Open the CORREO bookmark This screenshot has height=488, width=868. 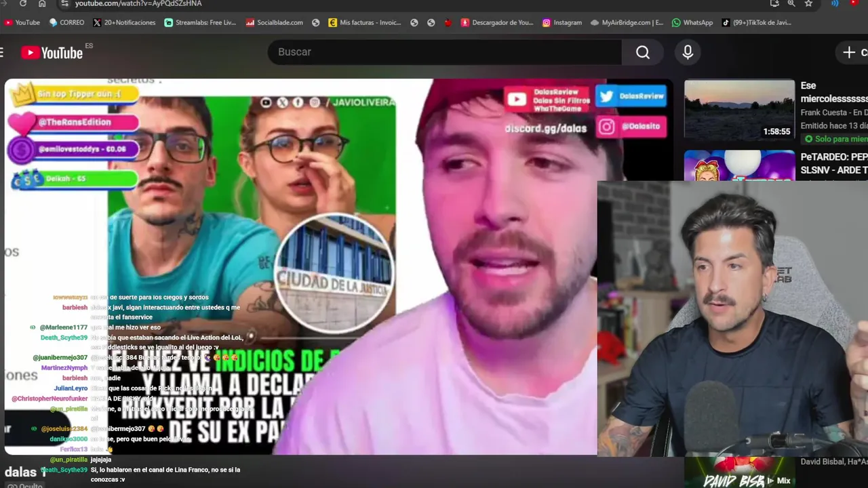click(x=66, y=22)
